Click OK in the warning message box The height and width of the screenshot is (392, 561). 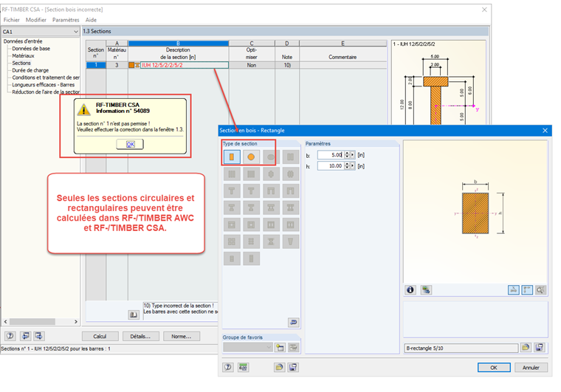130,144
